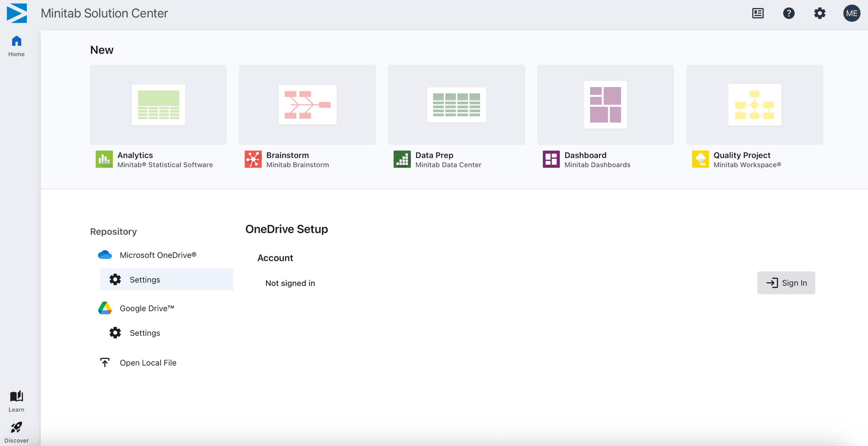Click the purple Dashboard app icon
The image size is (868, 446).
point(551,159)
